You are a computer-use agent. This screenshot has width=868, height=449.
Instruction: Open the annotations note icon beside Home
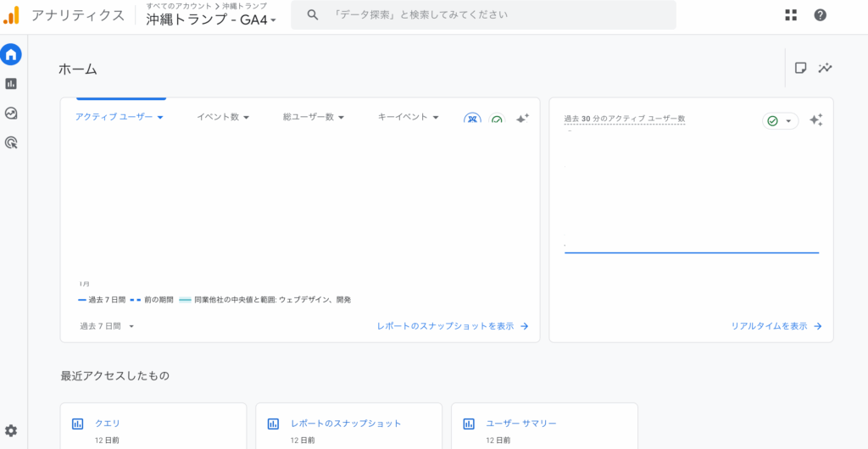(x=800, y=68)
